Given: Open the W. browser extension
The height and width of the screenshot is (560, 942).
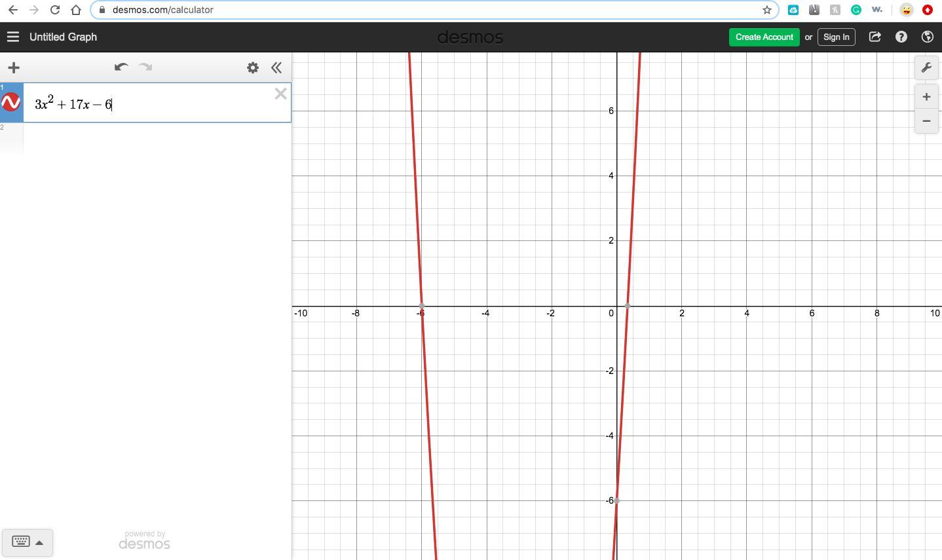Looking at the screenshot, I should click(x=877, y=10).
